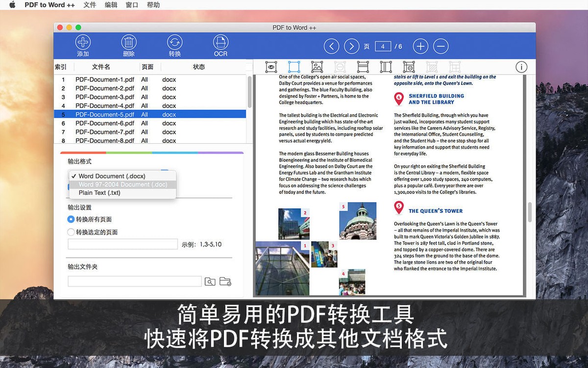588x368 pixels.
Task: Click the 索引 column header
Action: click(x=61, y=67)
